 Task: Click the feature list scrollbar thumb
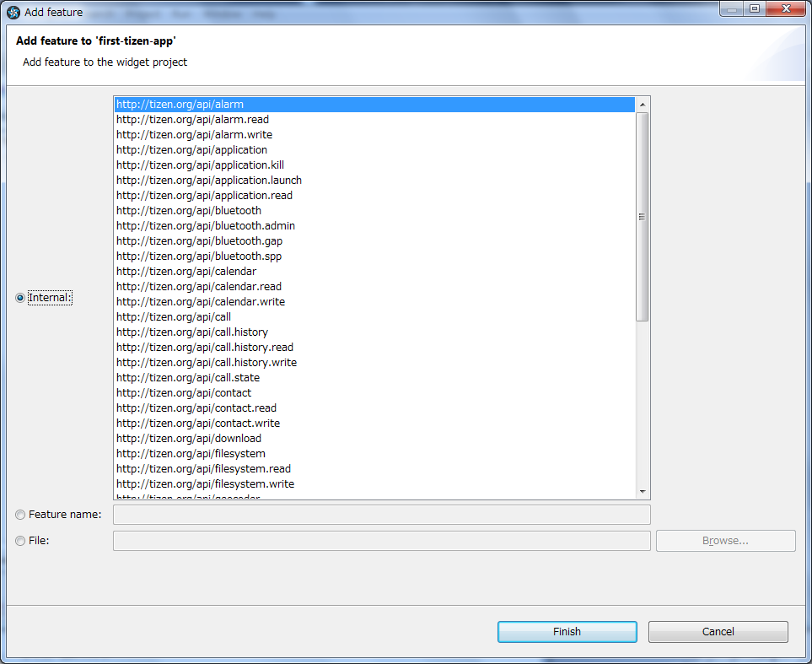point(643,217)
